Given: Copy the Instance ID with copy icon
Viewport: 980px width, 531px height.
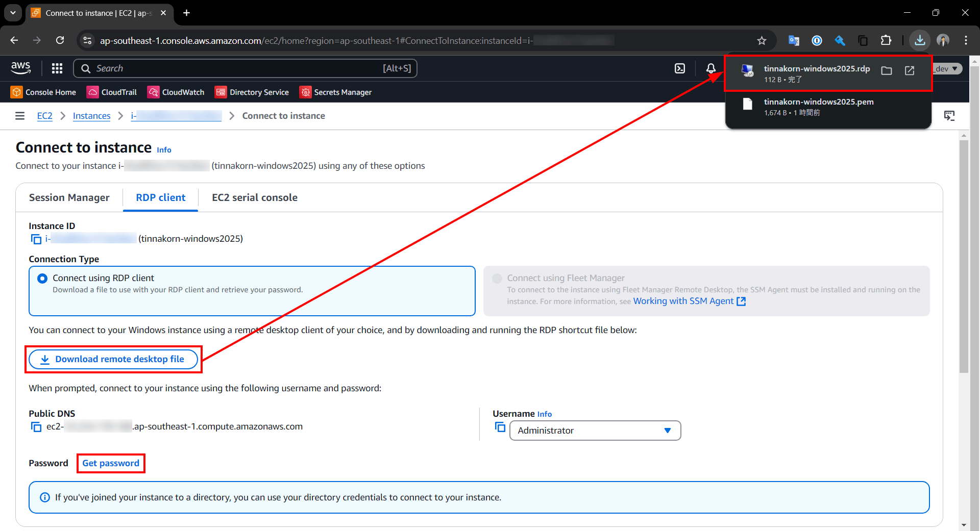Looking at the screenshot, I should point(36,239).
